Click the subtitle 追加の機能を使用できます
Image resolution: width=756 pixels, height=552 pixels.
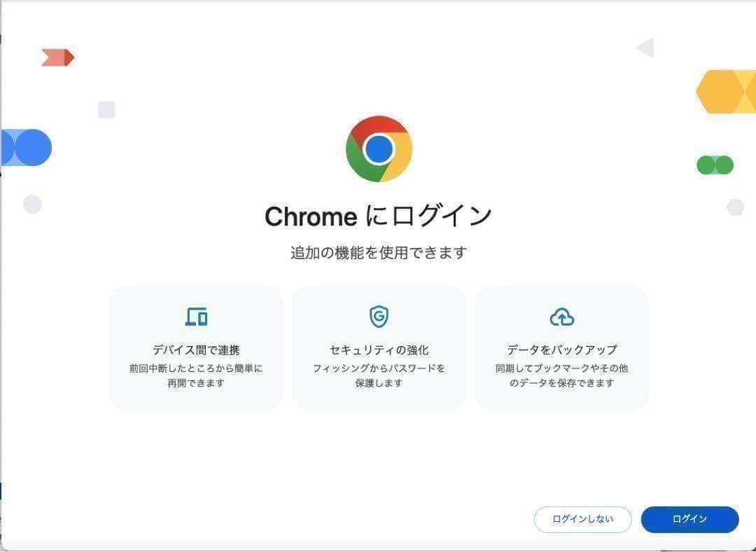click(x=378, y=252)
